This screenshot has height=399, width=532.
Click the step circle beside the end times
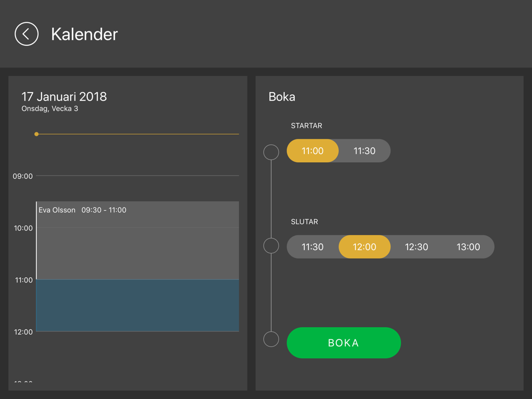click(271, 246)
